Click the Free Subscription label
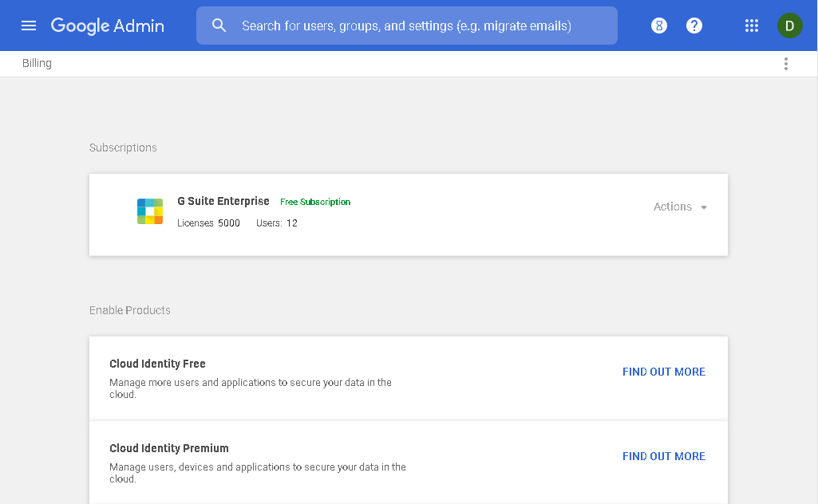The height and width of the screenshot is (504, 818). click(x=315, y=202)
